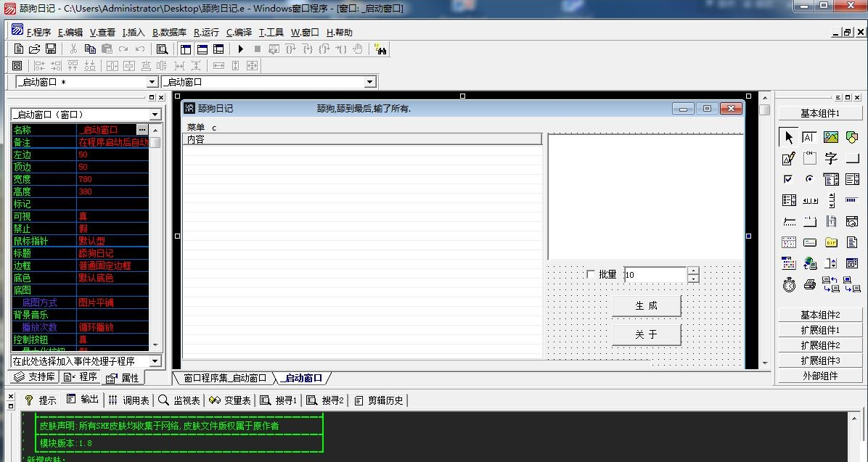
Task: Select the pointer arrow tool in component box
Action: pos(789,138)
